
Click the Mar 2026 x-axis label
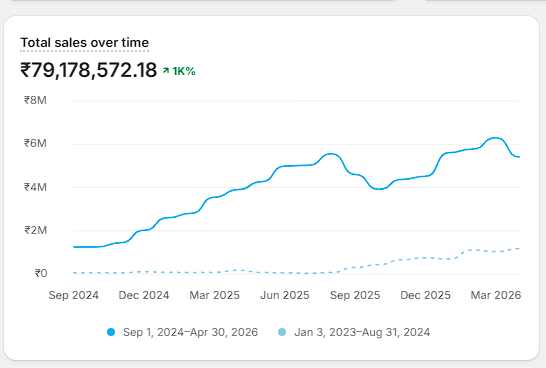[x=496, y=295]
